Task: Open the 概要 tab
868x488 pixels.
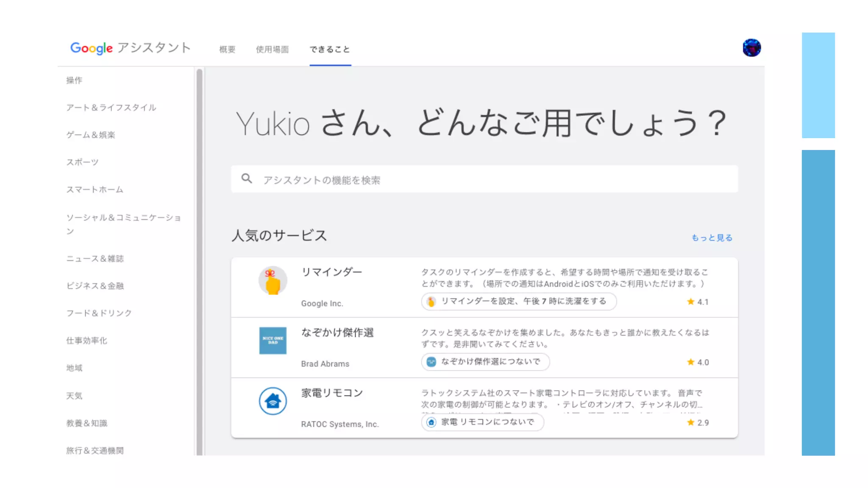Action: point(227,50)
